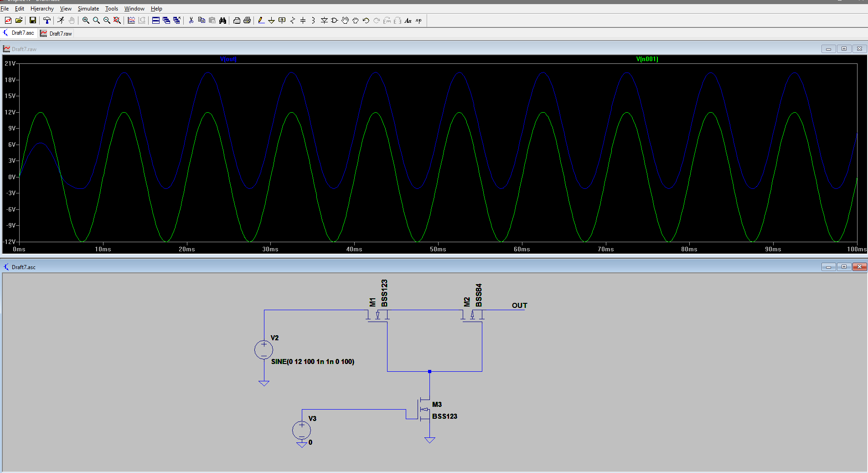Minimize the Draft7.asc schematic window
Image resolution: width=868 pixels, height=473 pixels.
pos(828,267)
